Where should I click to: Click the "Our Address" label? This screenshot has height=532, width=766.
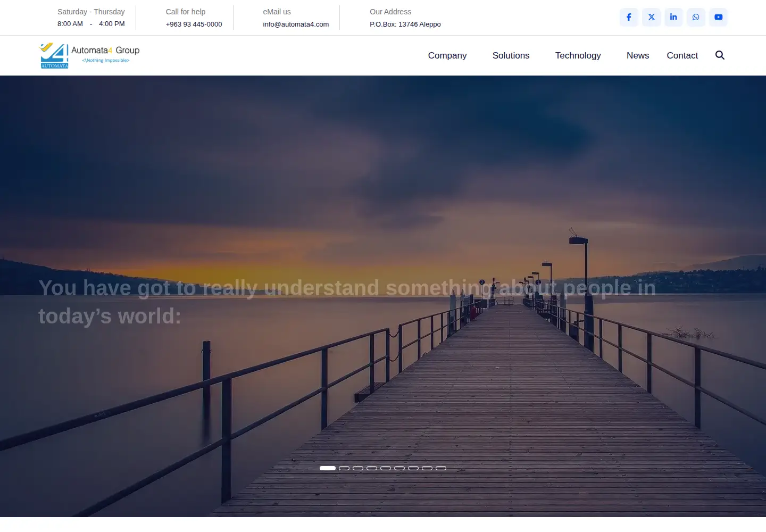click(x=390, y=12)
